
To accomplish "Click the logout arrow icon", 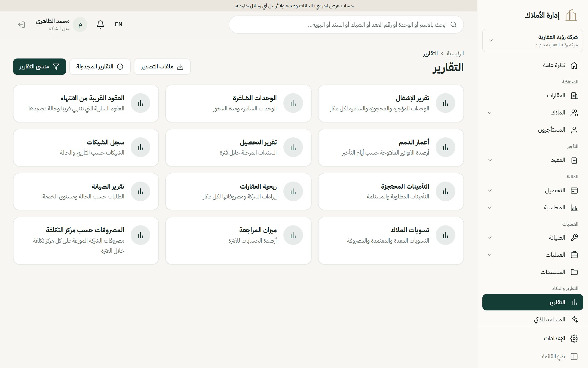I will 22,25.
